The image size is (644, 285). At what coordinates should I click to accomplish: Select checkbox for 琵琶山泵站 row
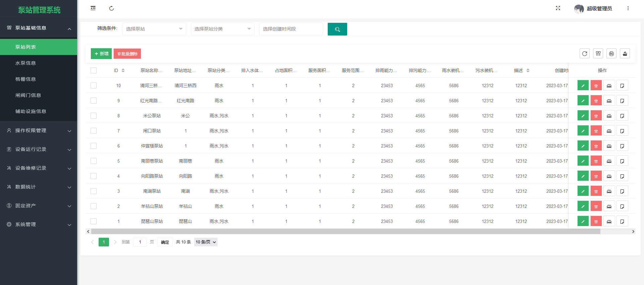[94, 221]
